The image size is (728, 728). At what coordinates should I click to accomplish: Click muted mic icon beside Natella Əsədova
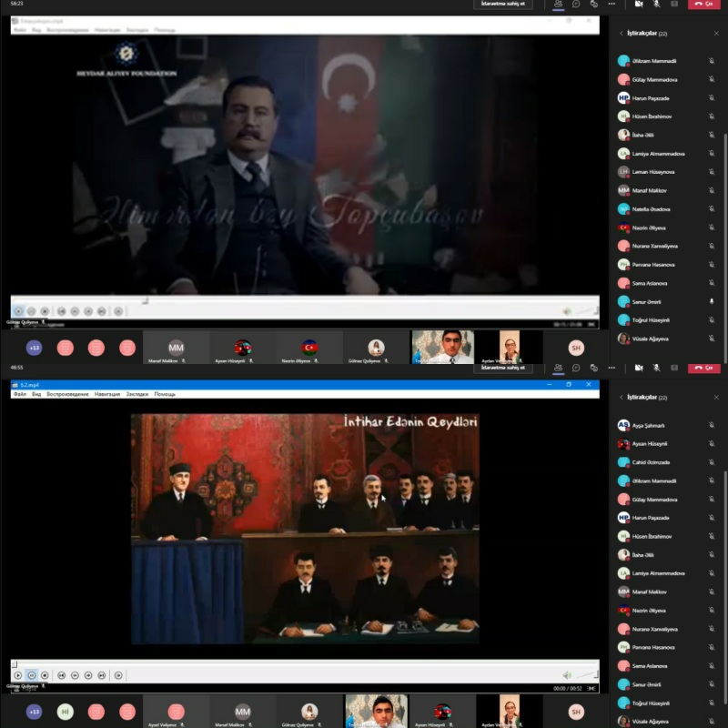pyautogui.click(x=712, y=209)
